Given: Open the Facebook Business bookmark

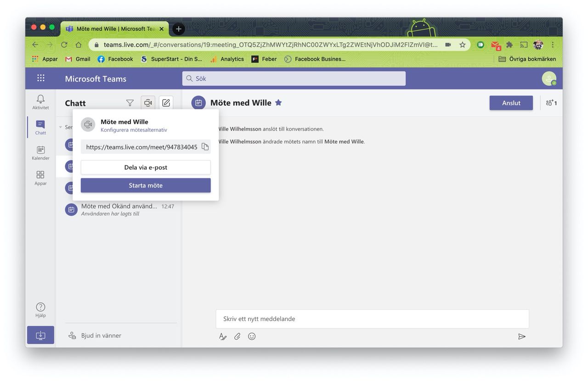Looking at the screenshot, I should tap(315, 59).
